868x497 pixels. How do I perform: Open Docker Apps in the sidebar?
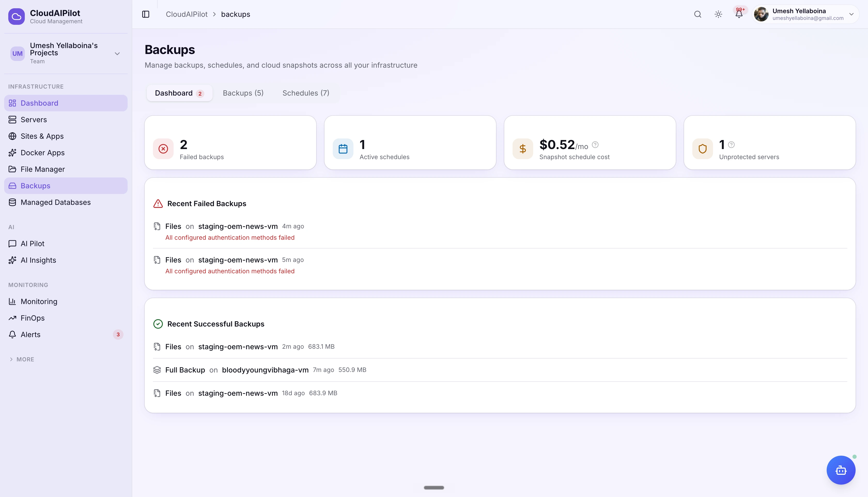pyautogui.click(x=66, y=153)
